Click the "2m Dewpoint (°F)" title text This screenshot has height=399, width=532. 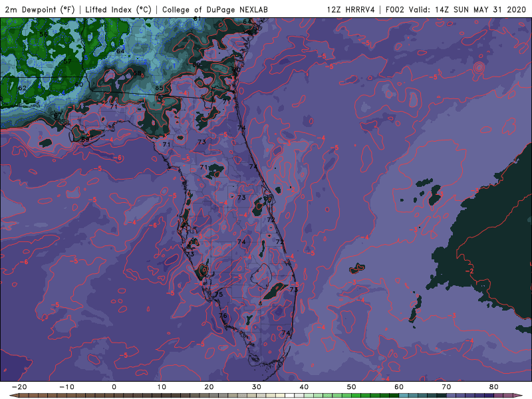pos(40,9)
